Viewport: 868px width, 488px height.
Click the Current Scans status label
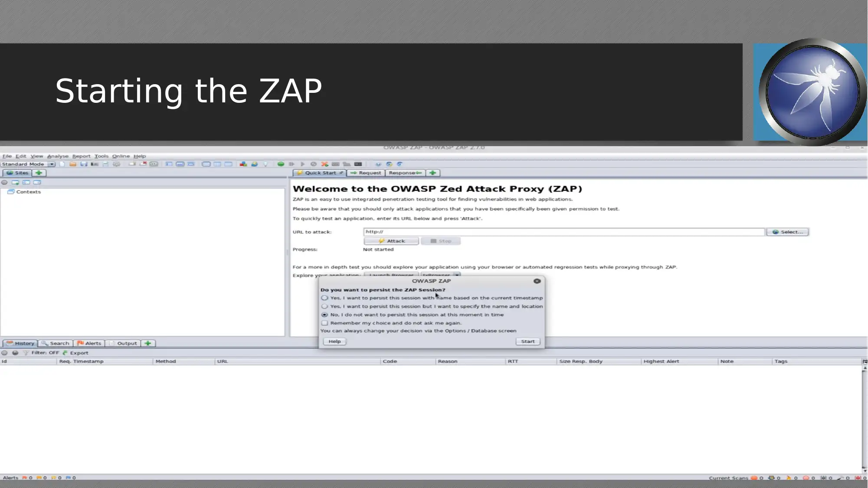[728, 478]
